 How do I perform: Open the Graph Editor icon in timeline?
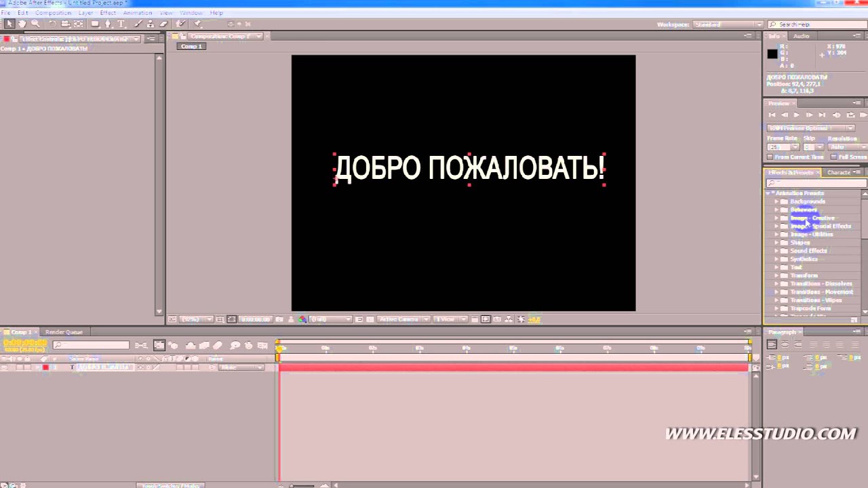[x=262, y=345]
